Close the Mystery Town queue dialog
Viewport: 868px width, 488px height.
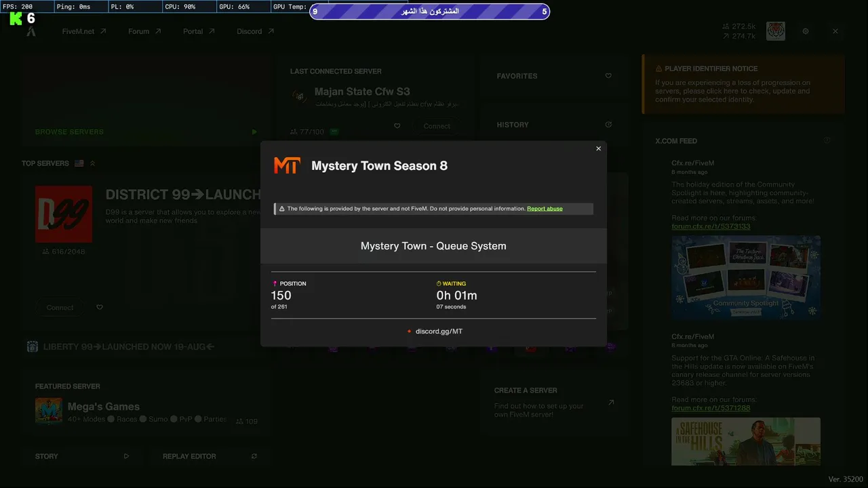(x=598, y=148)
